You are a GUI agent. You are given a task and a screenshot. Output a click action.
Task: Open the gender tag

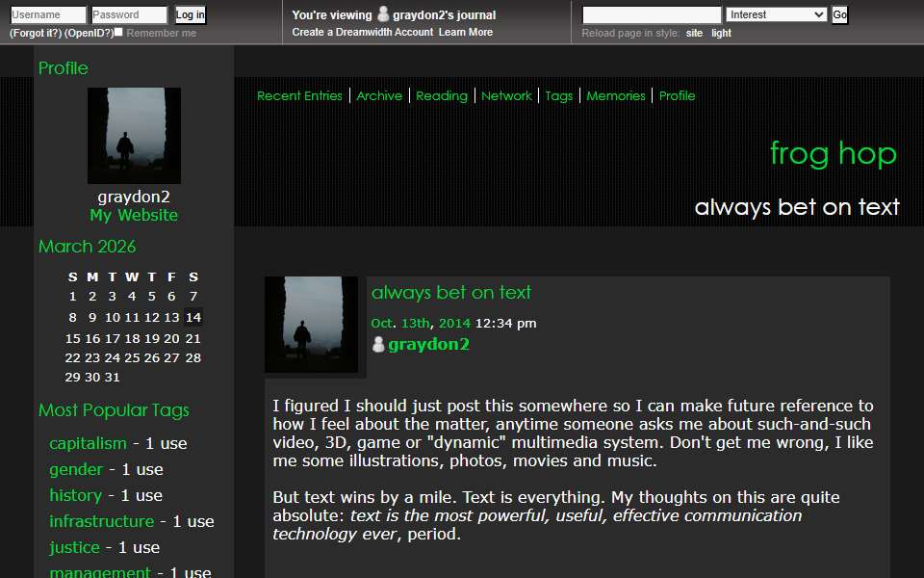tap(76, 469)
